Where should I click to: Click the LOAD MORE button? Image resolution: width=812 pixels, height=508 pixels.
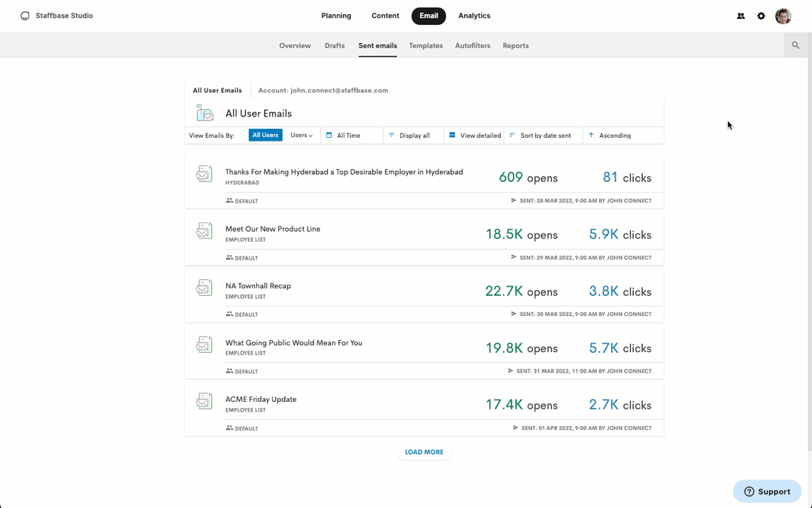pos(424,452)
